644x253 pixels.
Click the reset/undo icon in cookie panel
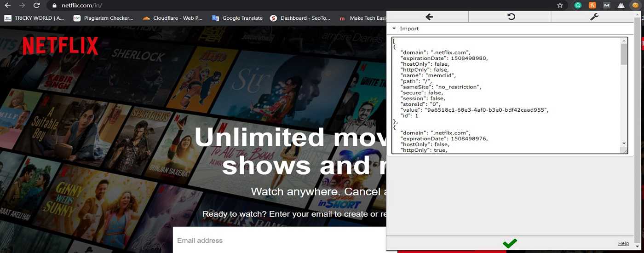point(511,17)
